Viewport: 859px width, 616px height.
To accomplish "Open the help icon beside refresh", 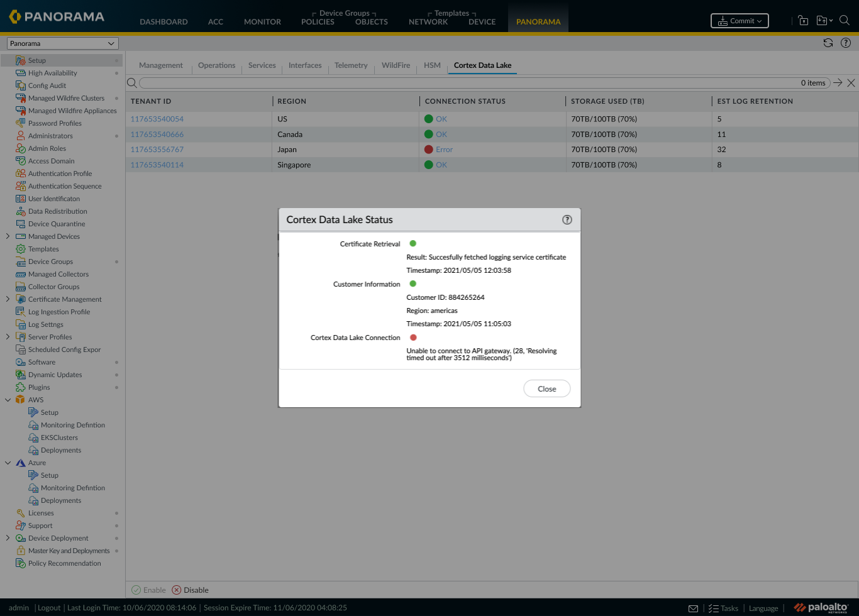I will click(846, 43).
